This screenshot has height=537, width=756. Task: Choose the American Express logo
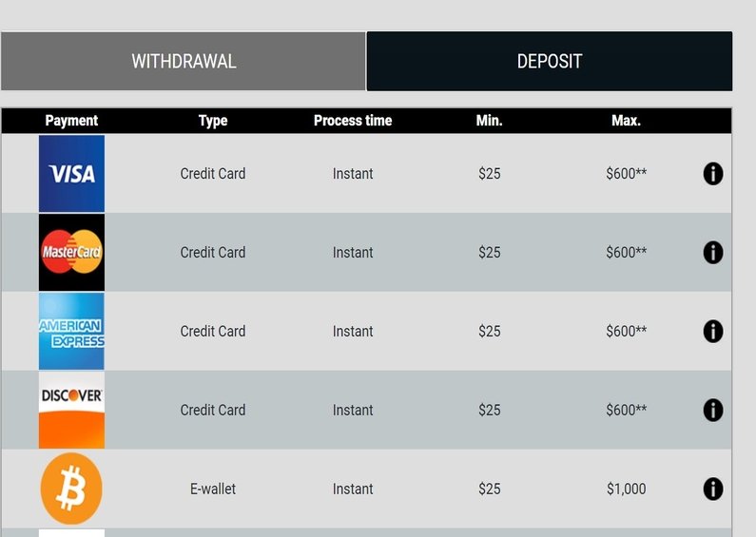click(71, 331)
